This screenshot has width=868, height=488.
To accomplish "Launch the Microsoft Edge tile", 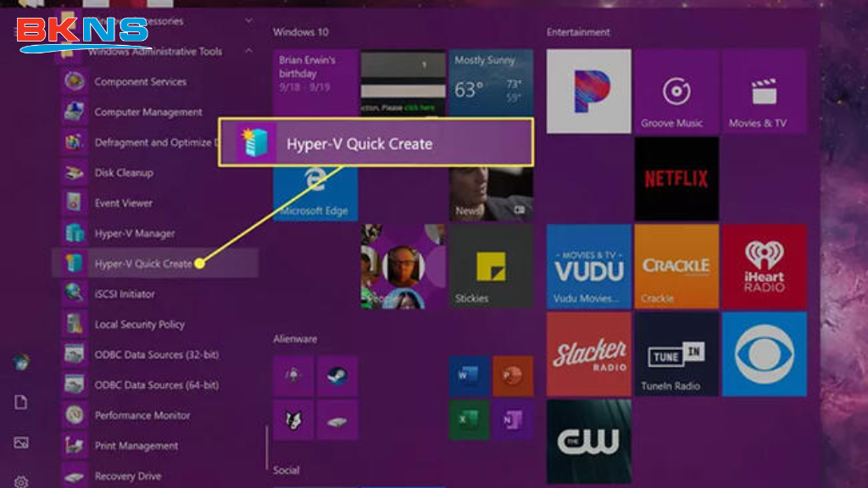I will tap(314, 190).
